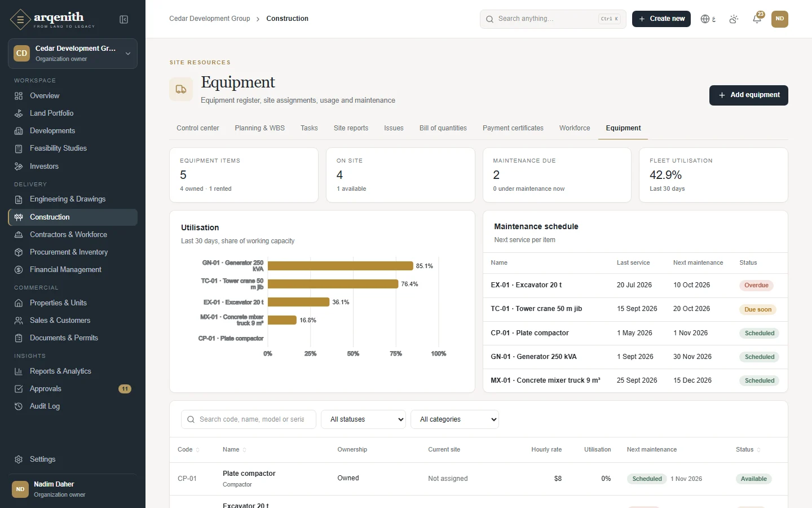The width and height of the screenshot is (812, 508).
Task: Go to Approvals with 11 badge
Action: click(73, 389)
